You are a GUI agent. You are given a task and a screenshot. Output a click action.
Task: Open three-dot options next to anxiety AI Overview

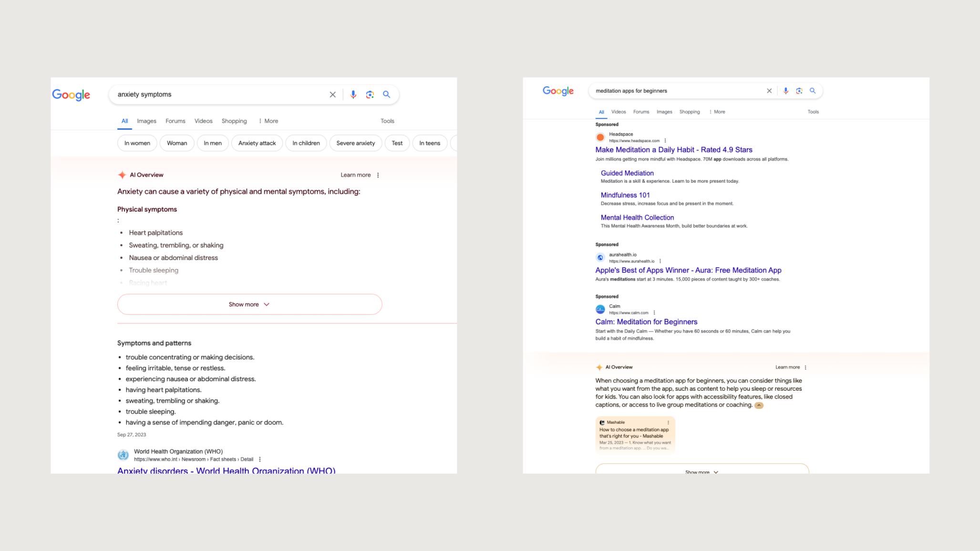378,175
